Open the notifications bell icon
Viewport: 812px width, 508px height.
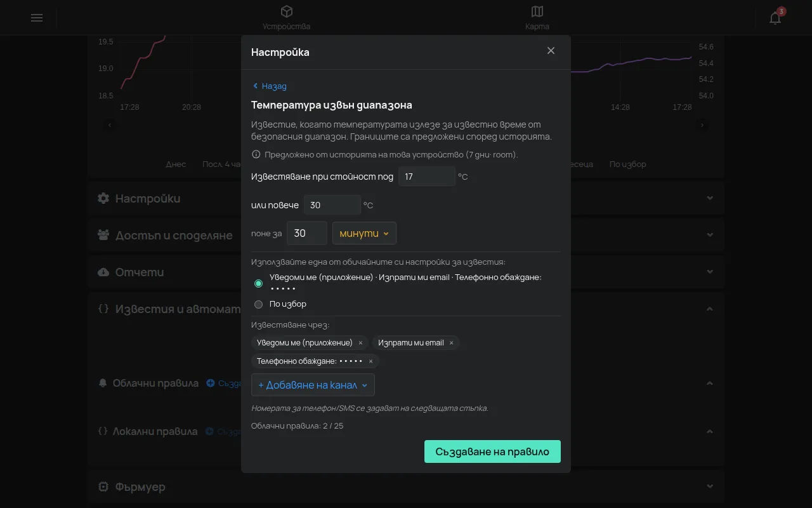pyautogui.click(x=775, y=18)
